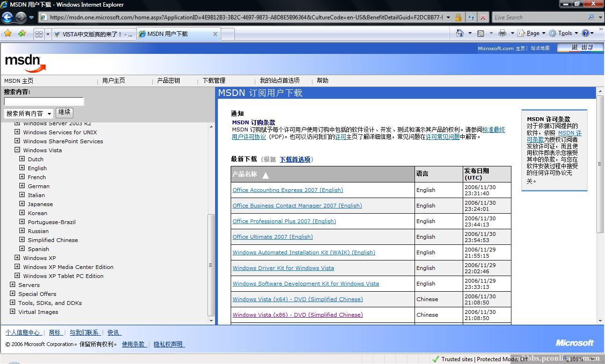This screenshot has height=364, width=605.
Task: Expand the Servers tree node
Action: [x=12, y=285]
